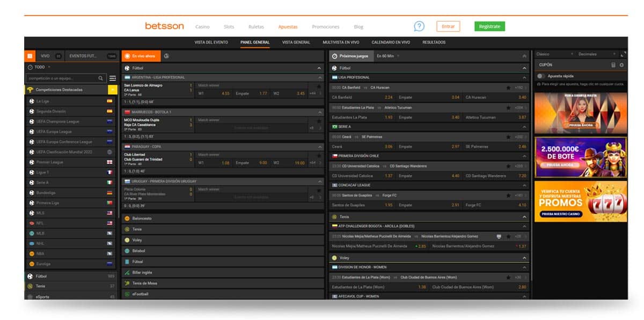Collapse the Paraguay - Copa section

(319, 146)
